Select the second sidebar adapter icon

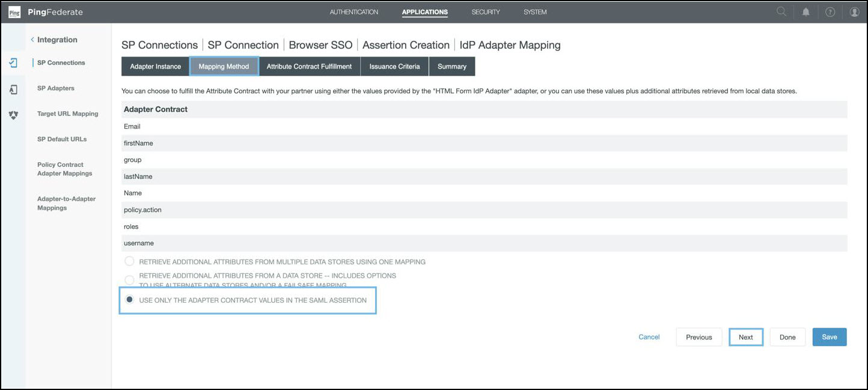[13, 89]
